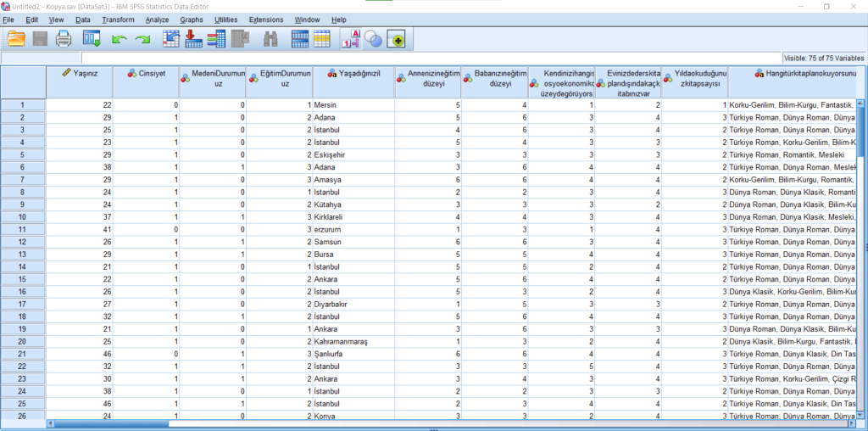This screenshot has height=431, width=868.
Task: Open the Extensions menu
Action: point(266,20)
